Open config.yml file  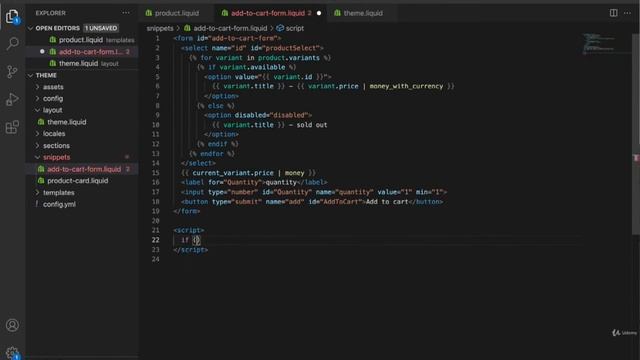(x=59, y=204)
